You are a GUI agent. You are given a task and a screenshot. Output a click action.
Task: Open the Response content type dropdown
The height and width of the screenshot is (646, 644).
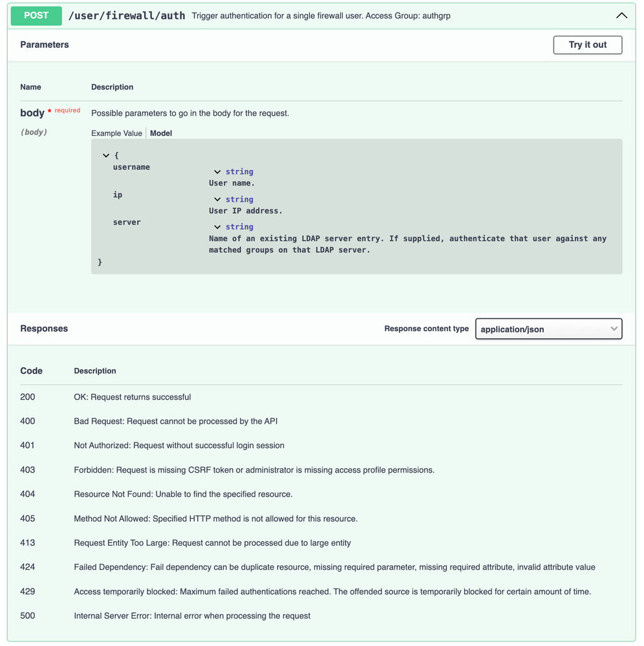tap(548, 329)
